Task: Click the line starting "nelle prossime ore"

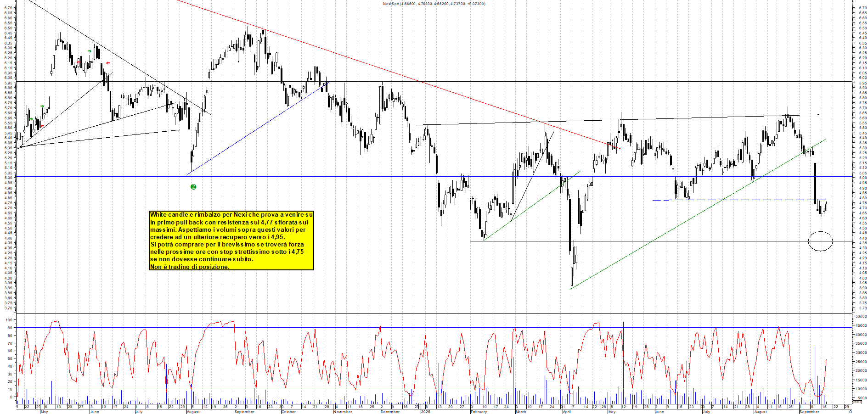Action: point(227,252)
